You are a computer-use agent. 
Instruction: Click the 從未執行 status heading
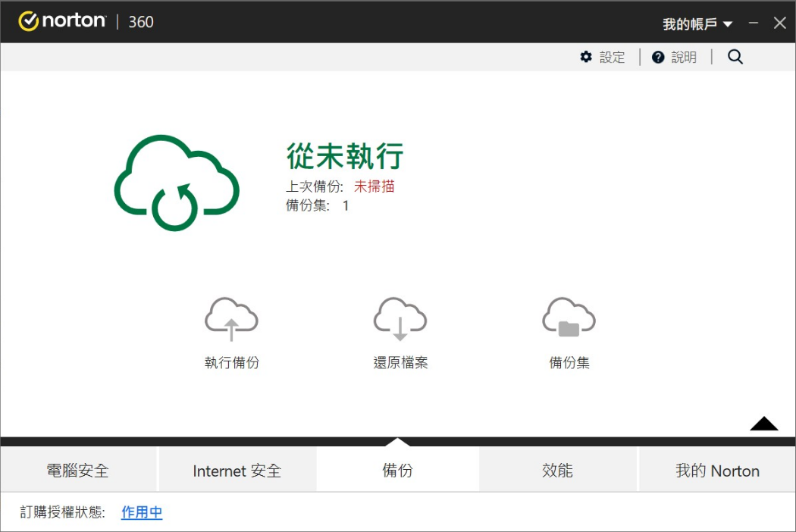tap(345, 156)
